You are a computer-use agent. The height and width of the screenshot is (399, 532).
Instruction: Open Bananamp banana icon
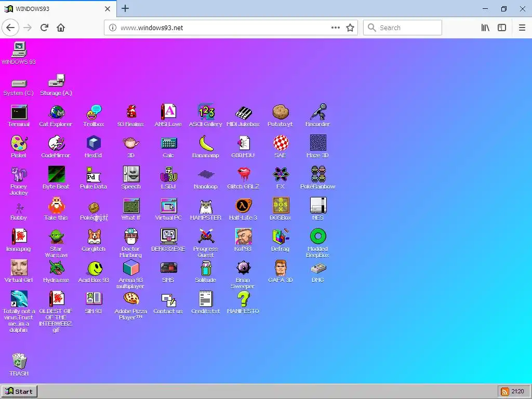[x=206, y=143]
